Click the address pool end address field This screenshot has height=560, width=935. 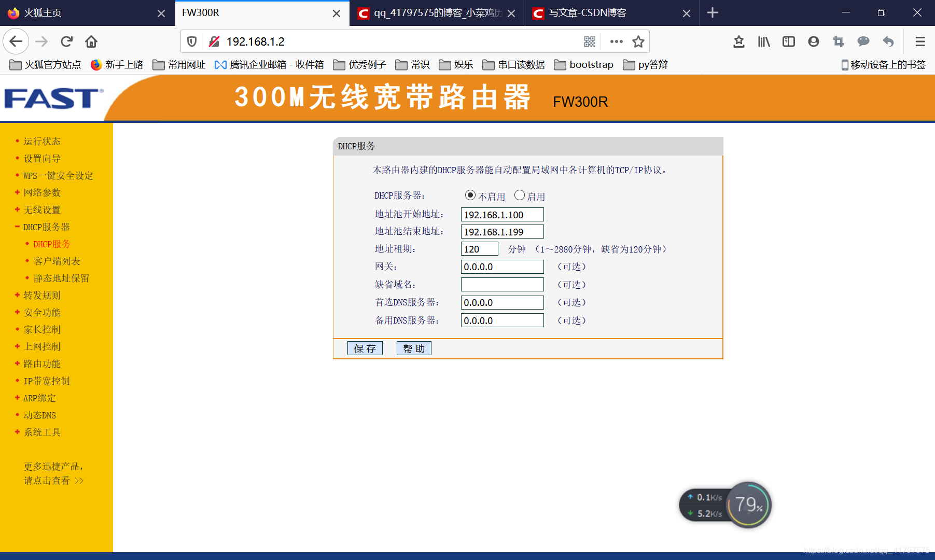[502, 232]
